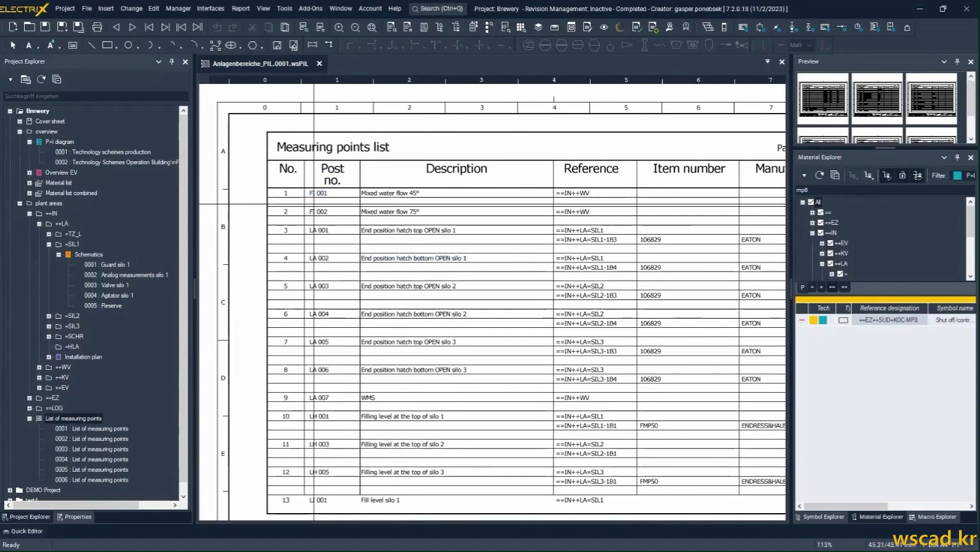Go to next page arrow icon
This screenshot has width=980, height=552.
132,27
